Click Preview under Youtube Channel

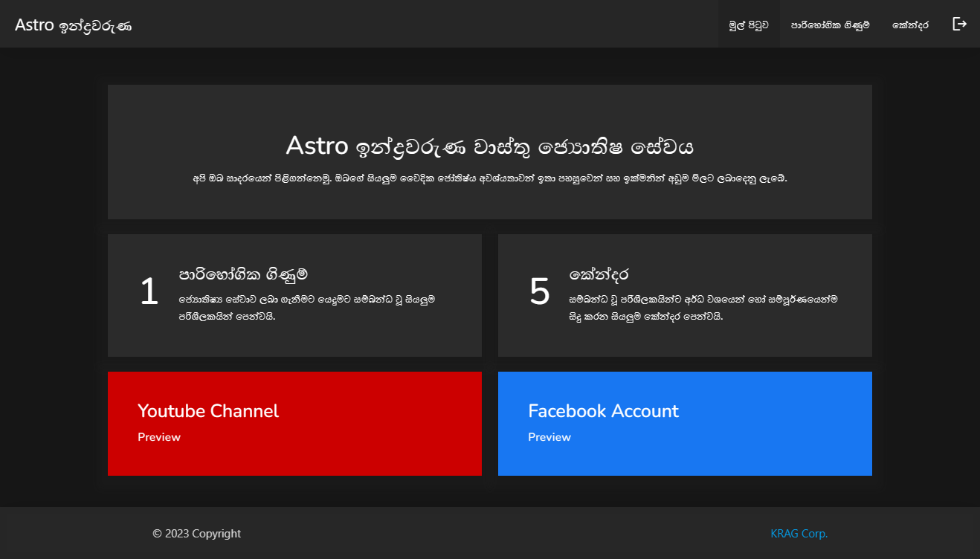click(158, 436)
